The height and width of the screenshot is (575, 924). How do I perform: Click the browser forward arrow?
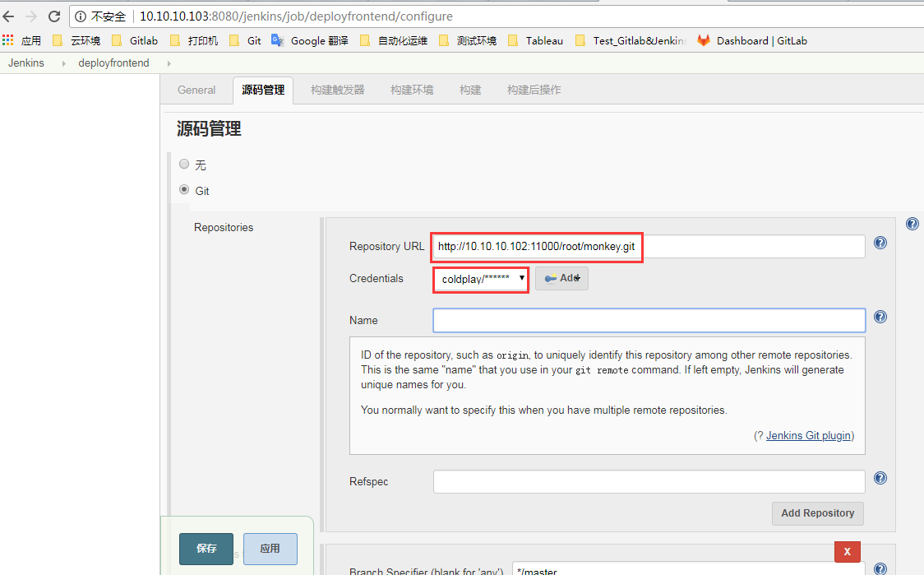pyautogui.click(x=31, y=16)
